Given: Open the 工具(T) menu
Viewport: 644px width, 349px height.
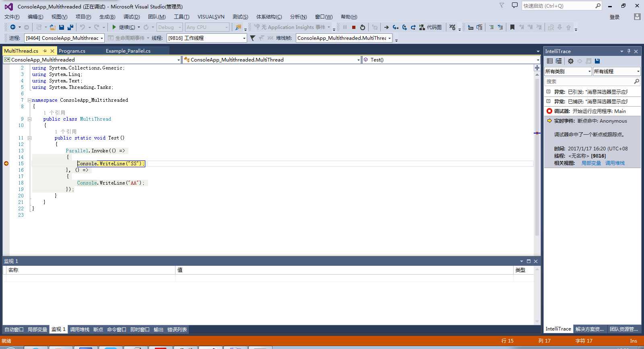Looking at the screenshot, I should coord(182,17).
